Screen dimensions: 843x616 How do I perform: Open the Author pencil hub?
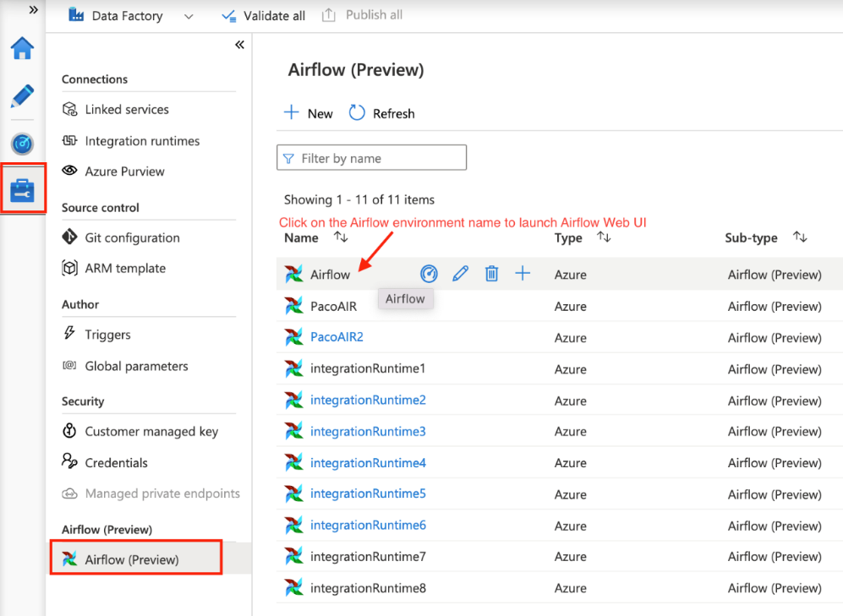pos(22,96)
